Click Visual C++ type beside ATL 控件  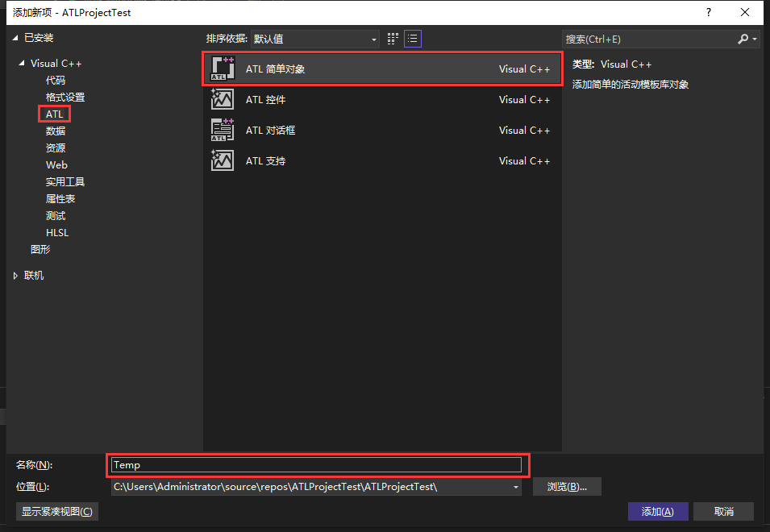pos(524,100)
